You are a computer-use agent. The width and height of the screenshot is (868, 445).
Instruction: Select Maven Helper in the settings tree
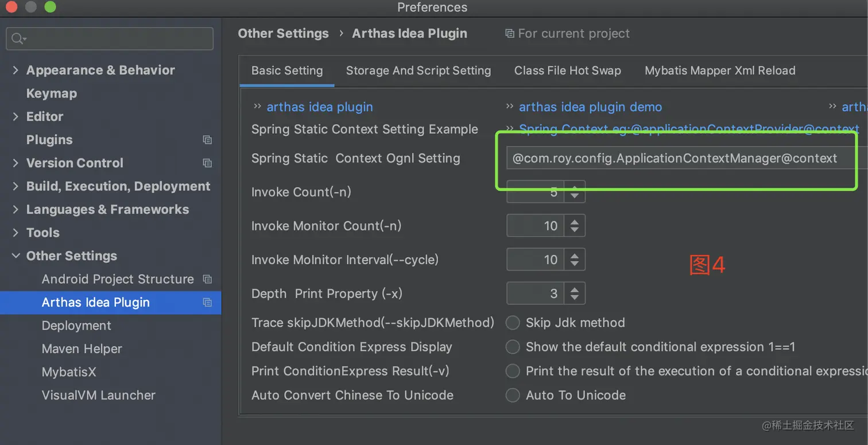82,349
